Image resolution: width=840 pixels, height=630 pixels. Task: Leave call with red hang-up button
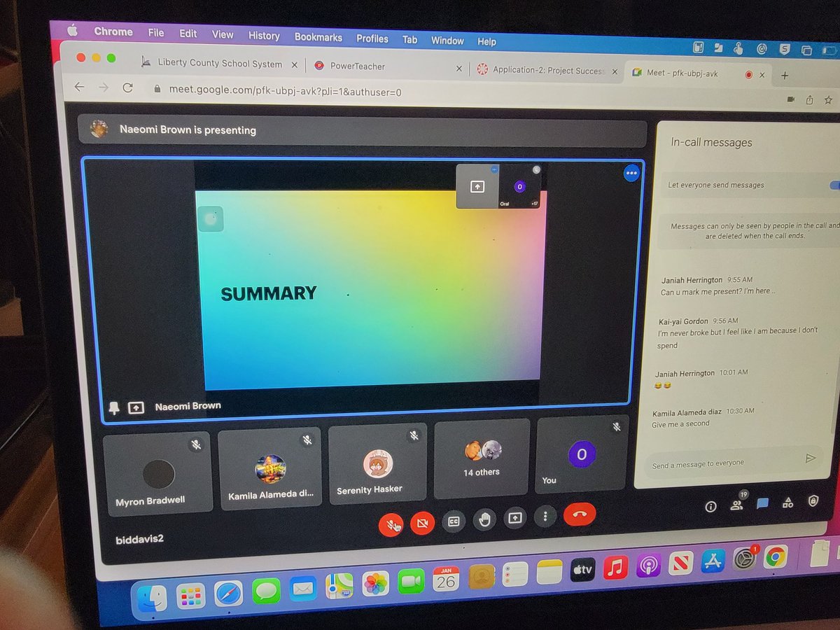pos(580,514)
